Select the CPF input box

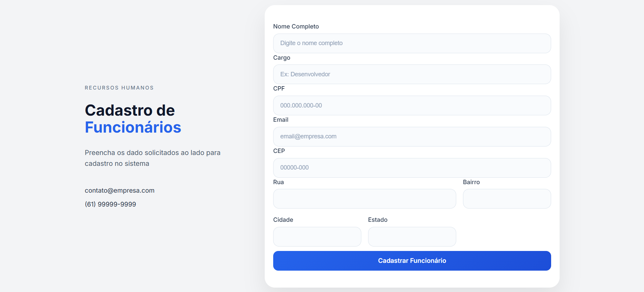(x=412, y=105)
